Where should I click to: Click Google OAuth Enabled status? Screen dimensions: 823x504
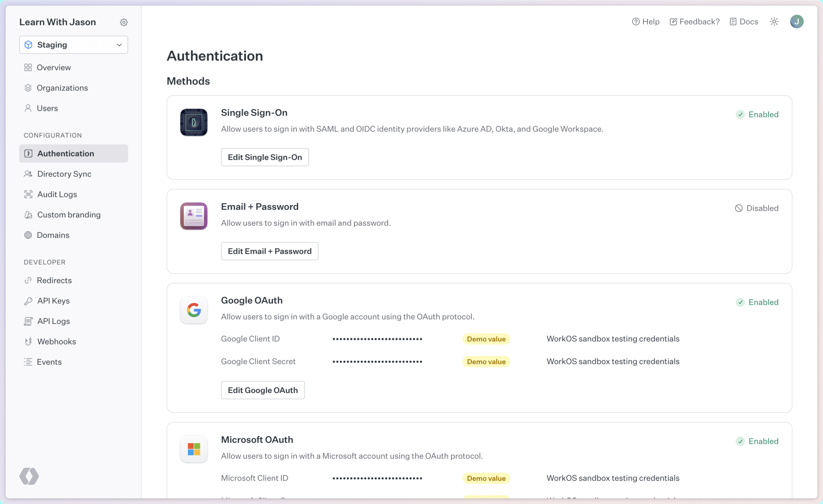coord(757,302)
